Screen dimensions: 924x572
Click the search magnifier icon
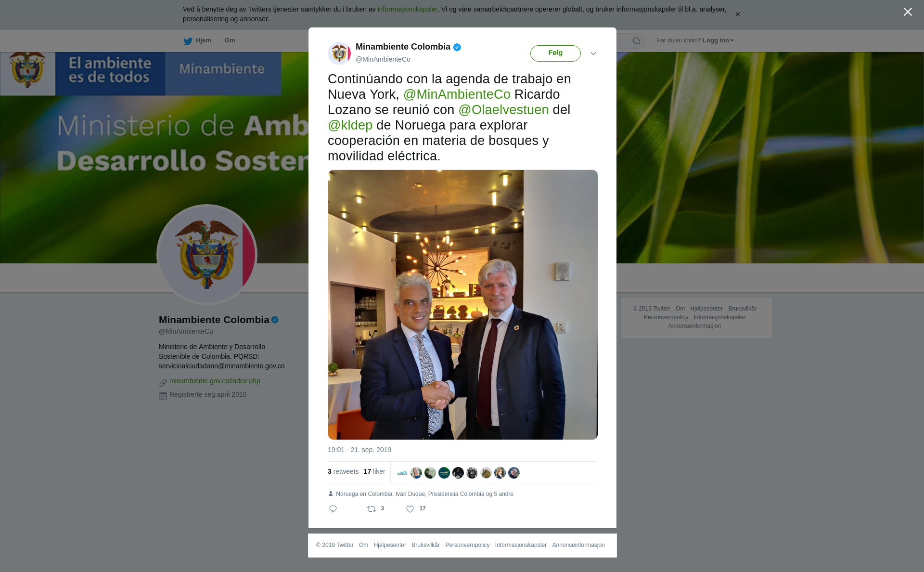(637, 41)
